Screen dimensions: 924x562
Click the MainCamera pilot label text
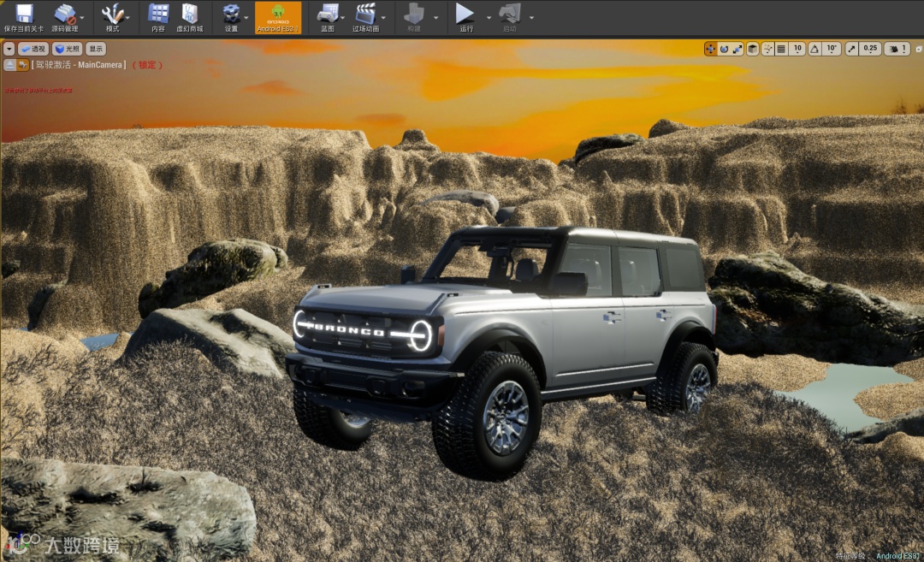[x=79, y=65]
